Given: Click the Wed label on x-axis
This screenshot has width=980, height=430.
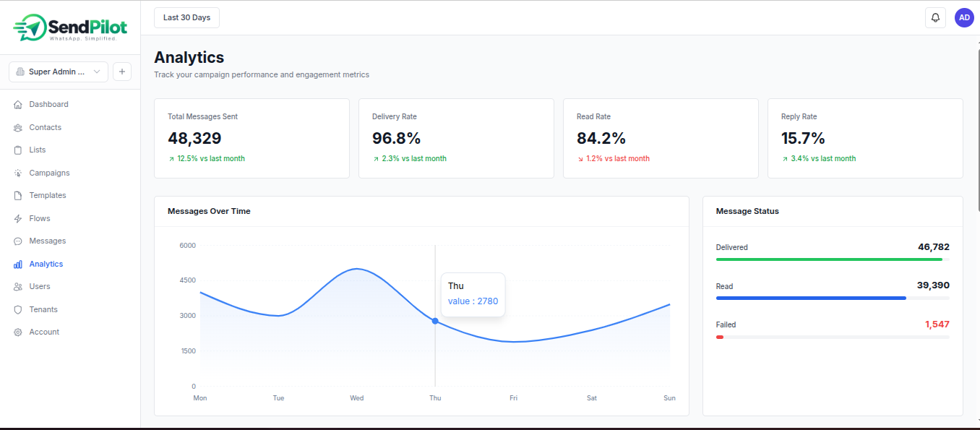Looking at the screenshot, I should click(357, 398).
